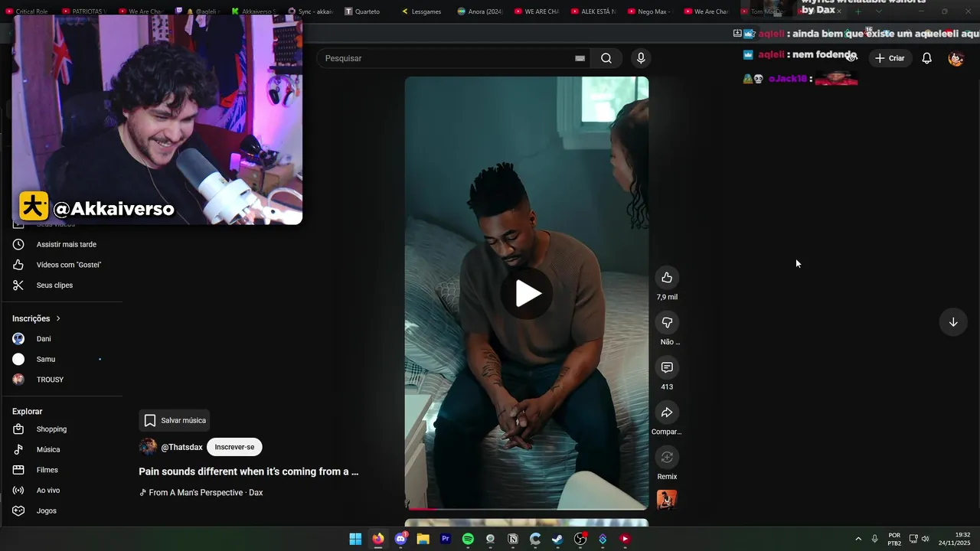
Task: Play the paused short video
Action: (527, 293)
